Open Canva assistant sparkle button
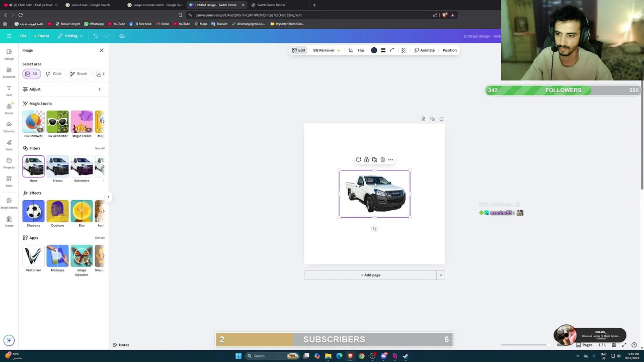The image size is (644, 362). click(x=9, y=340)
